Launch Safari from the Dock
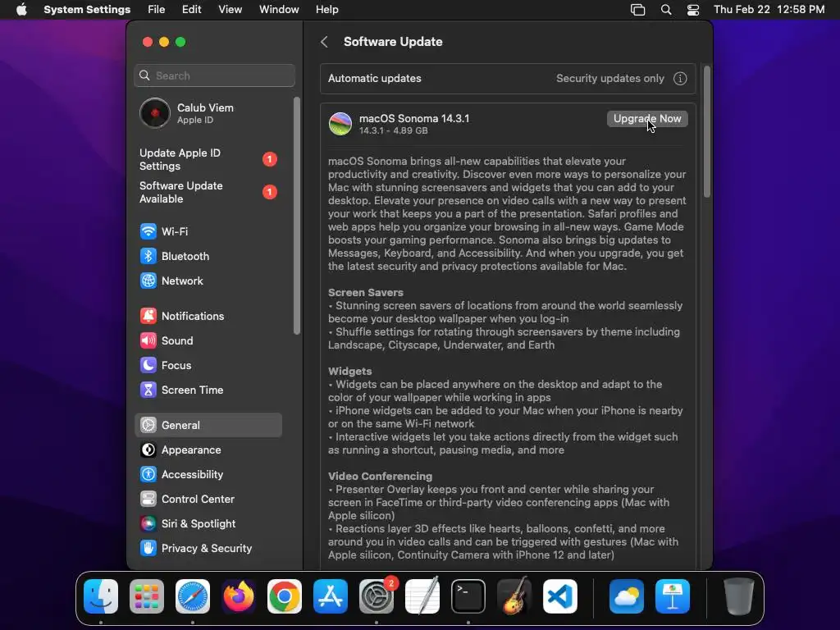This screenshot has height=630, width=840. pyautogui.click(x=193, y=596)
